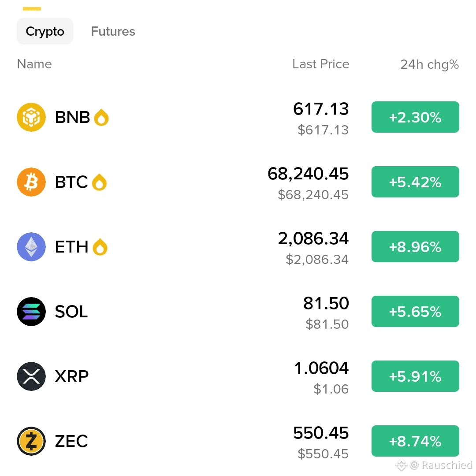The image size is (476, 476).
Task: Select the Zcash ZEC logo icon
Action: pyautogui.click(x=31, y=441)
